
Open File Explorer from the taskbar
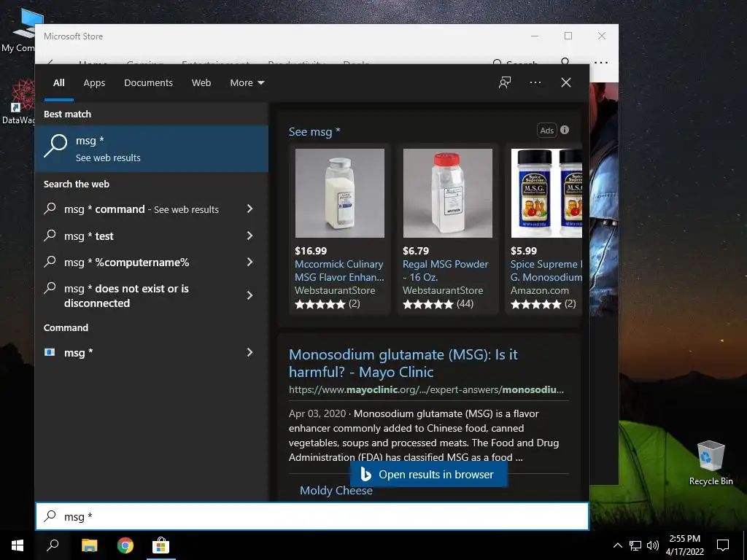(89, 545)
